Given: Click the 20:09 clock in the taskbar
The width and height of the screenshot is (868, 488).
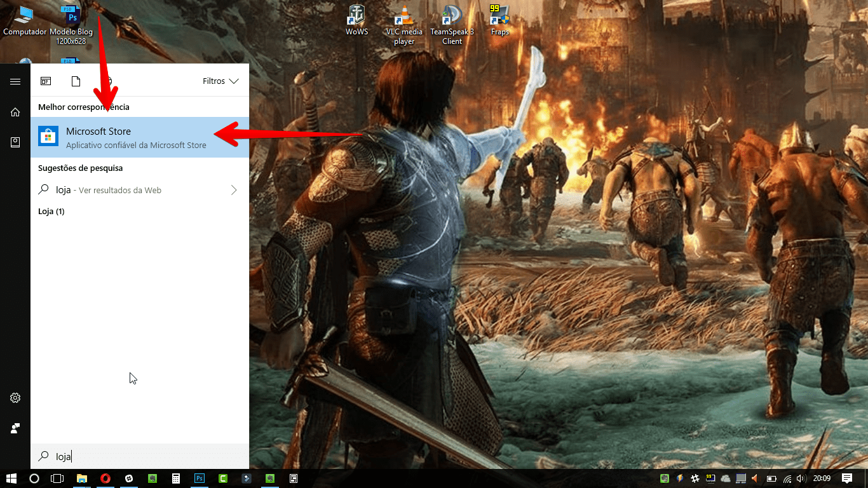Looking at the screenshot, I should point(822,478).
